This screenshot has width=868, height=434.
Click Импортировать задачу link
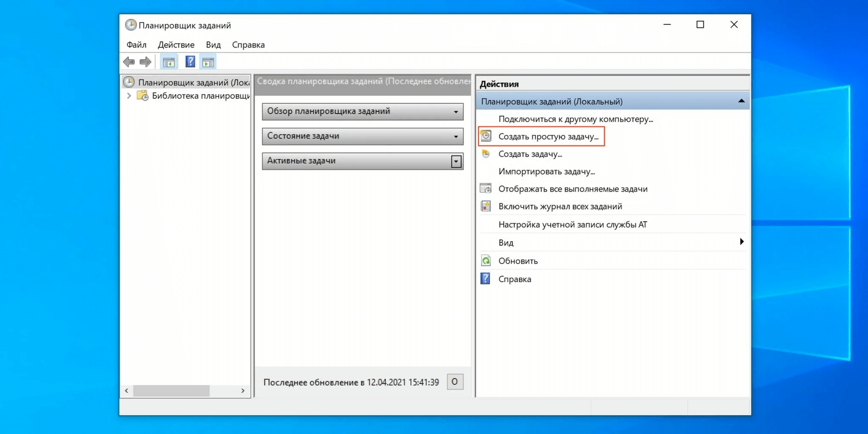(x=546, y=172)
